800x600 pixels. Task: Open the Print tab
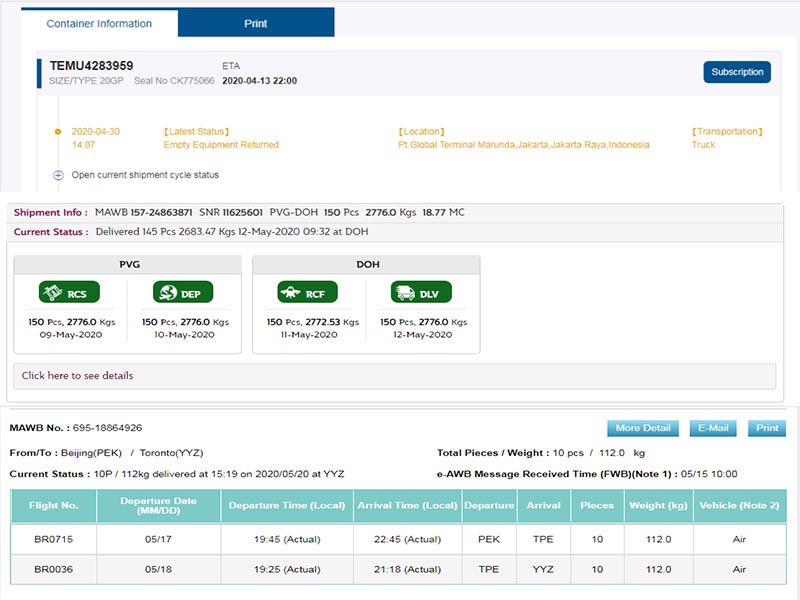click(x=256, y=23)
